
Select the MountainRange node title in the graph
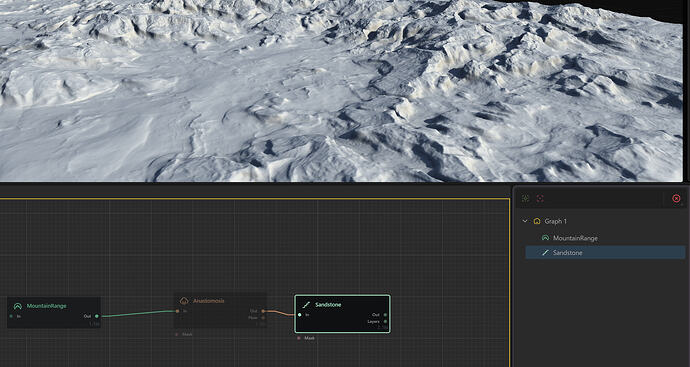coord(47,306)
